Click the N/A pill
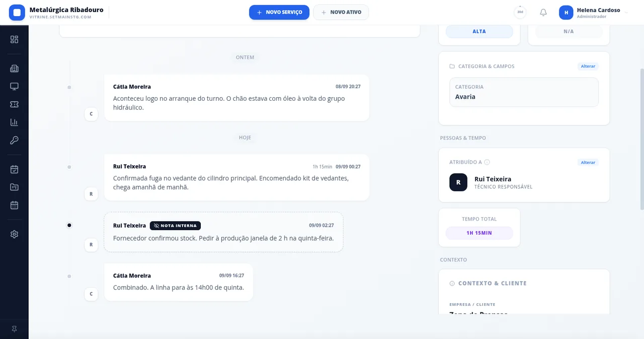This screenshot has width=644, height=339. tap(569, 32)
